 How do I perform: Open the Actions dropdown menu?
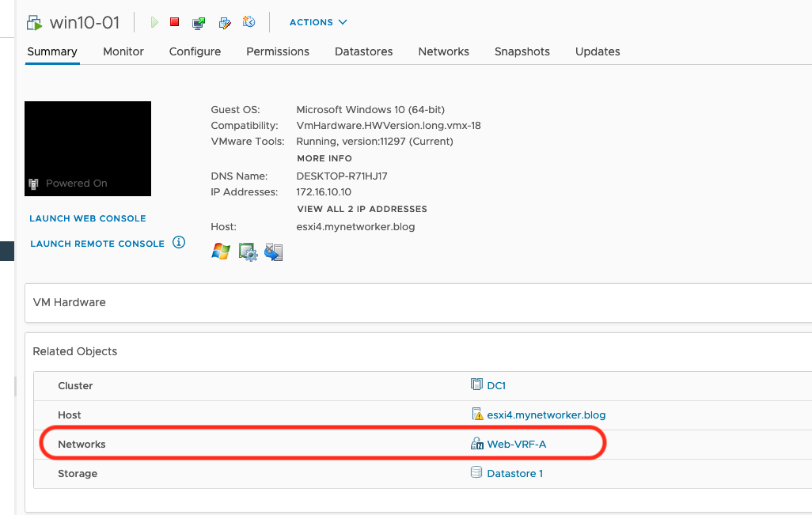(317, 22)
